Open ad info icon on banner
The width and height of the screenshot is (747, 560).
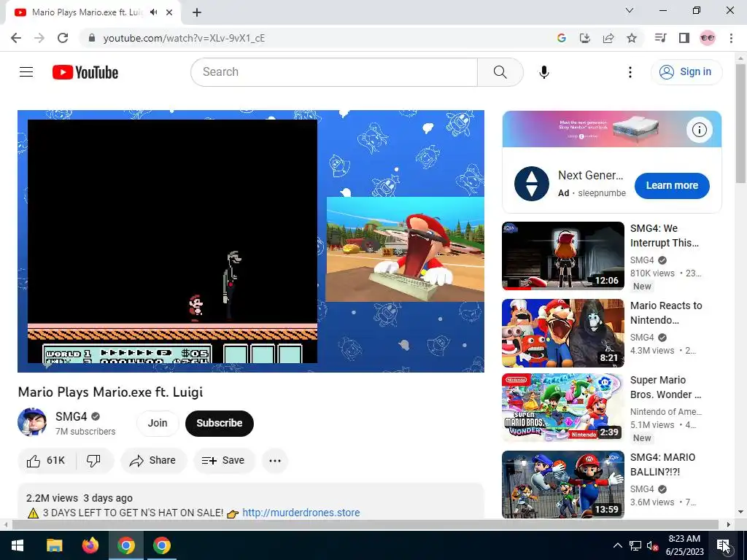click(x=700, y=130)
